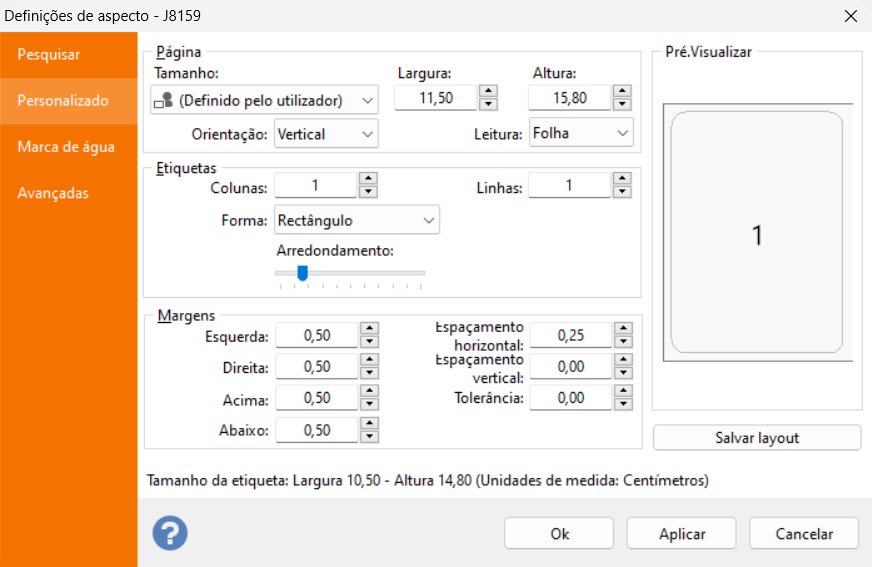The width and height of the screenshot is (872, 567).
Task: Decrease Acima margin with down arrow
Action: (369, 404)
